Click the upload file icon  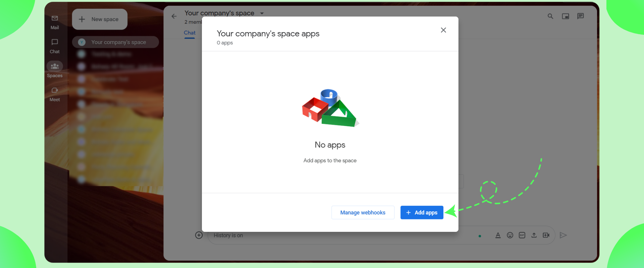pyautogui.click(x=534, y=235)
